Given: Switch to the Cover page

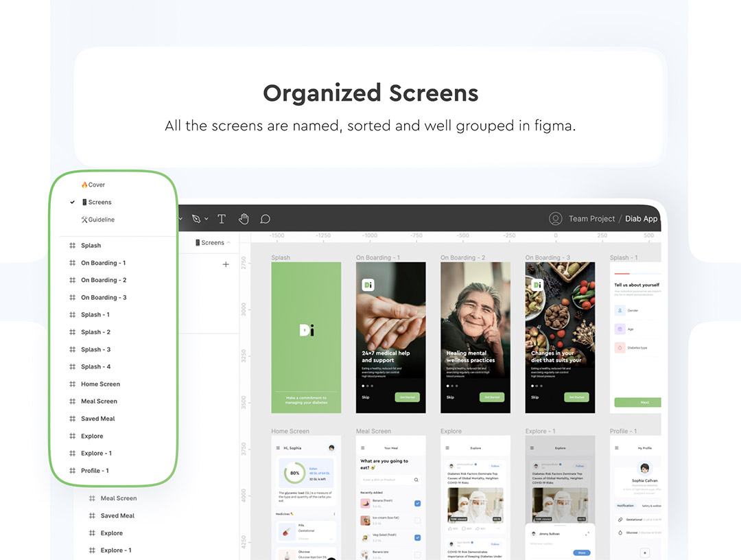Looking at the screenshot, I should coord(96,185).
